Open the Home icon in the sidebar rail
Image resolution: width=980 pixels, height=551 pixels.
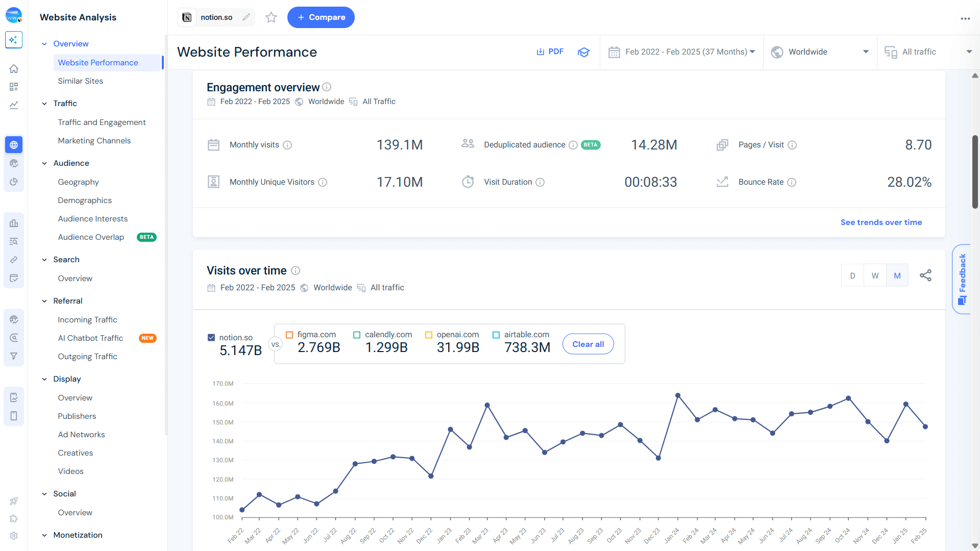[14, 68]
